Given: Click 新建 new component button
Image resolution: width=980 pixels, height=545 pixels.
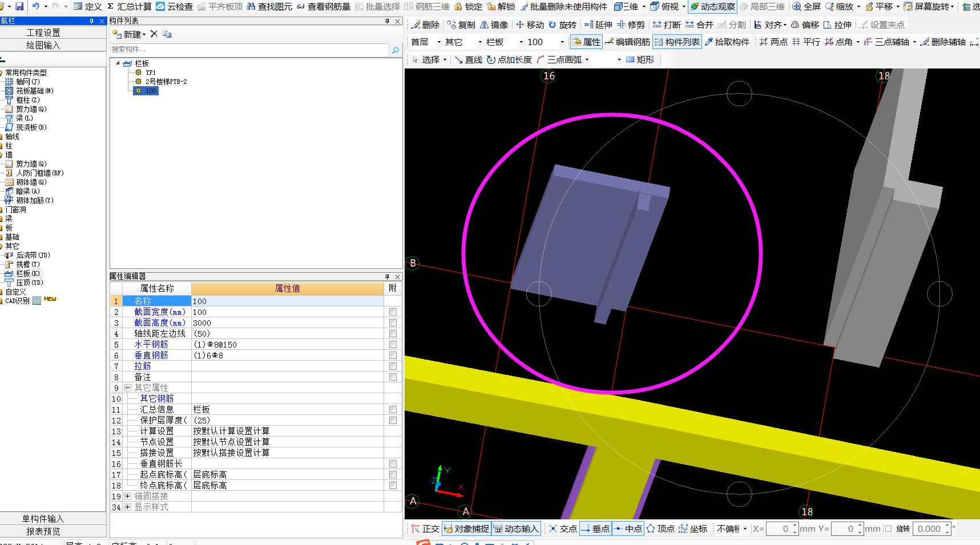Looking at the screenshot, I should point(129,34).
